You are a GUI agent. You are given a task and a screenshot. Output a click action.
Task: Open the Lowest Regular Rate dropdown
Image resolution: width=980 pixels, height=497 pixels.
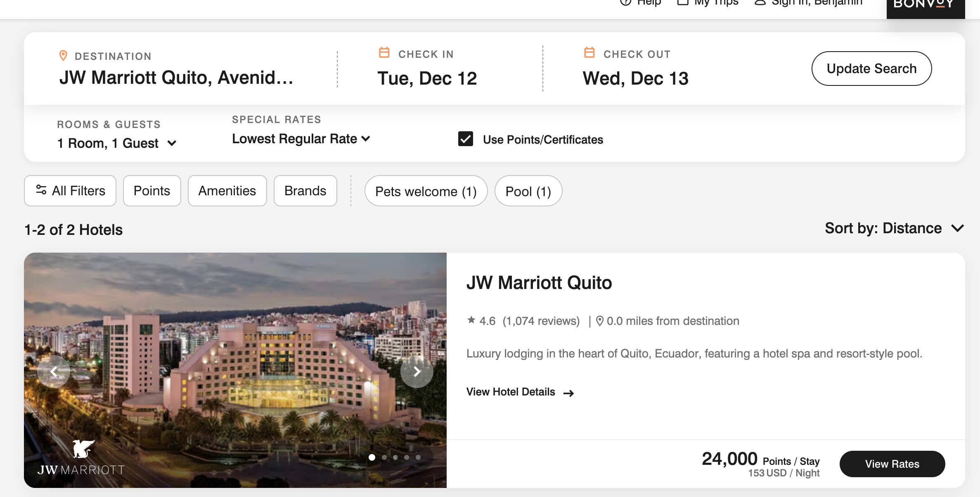301,139
